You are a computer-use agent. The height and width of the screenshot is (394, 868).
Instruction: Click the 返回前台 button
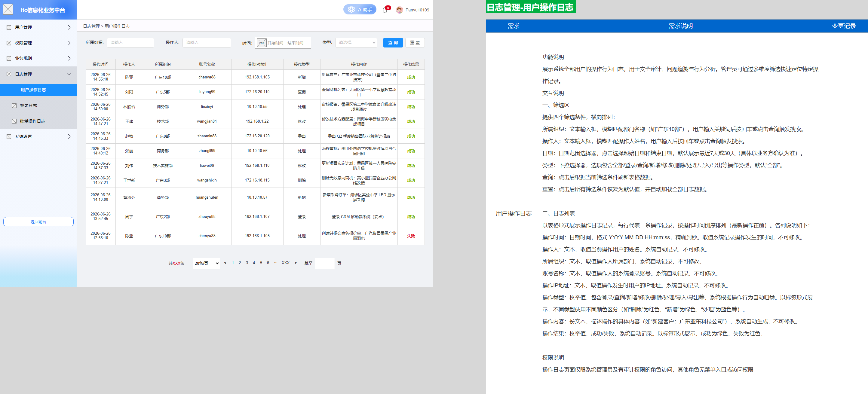tap(38, 221)
